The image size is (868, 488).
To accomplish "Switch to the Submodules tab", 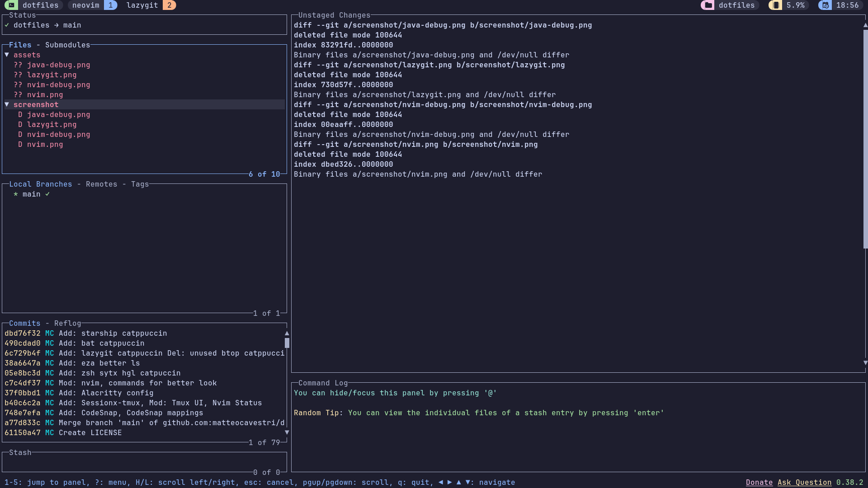I will pos(67,45).
